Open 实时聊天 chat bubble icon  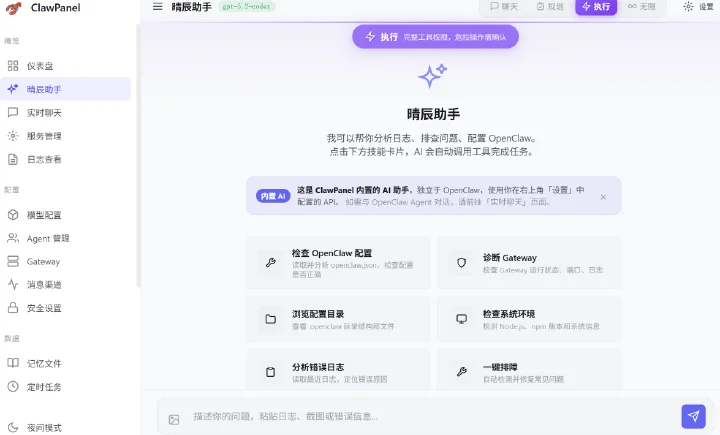[x=13, y=113]
